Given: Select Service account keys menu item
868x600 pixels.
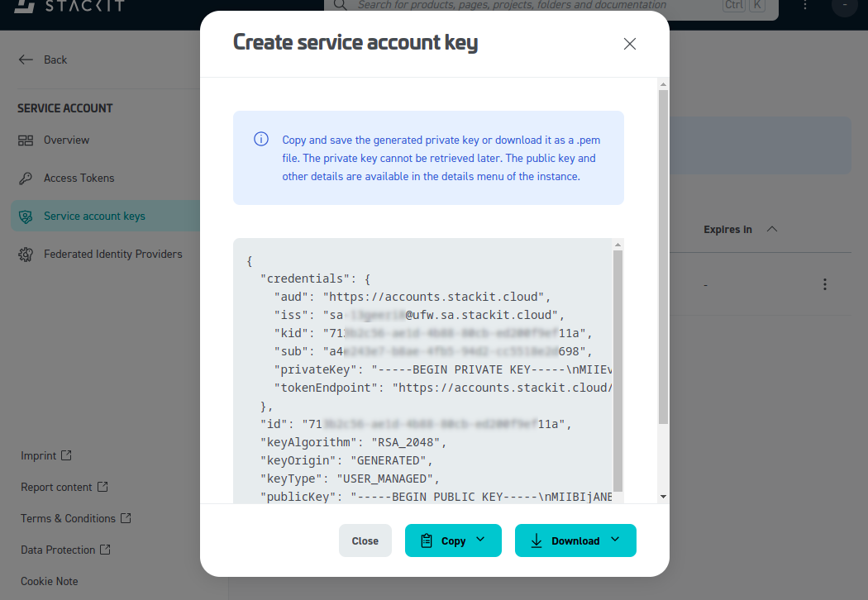Looking at the screenshot, I should point(105,216).
